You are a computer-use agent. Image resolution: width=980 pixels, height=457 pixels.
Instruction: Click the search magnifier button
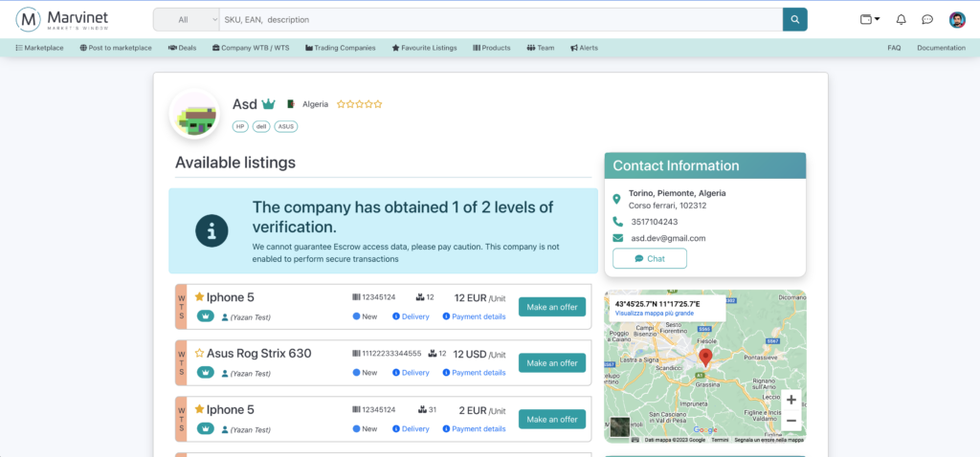pyautogui.click(x=794, y=19)
